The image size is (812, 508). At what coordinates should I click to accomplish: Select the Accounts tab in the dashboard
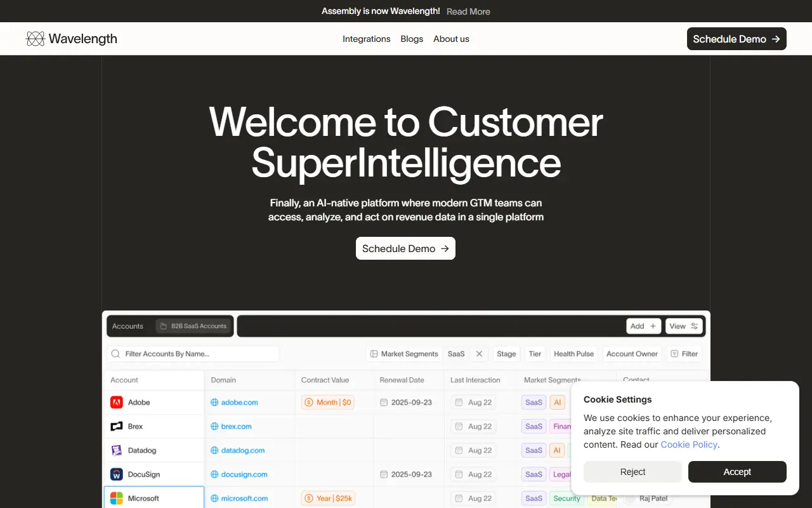point(128,326)
